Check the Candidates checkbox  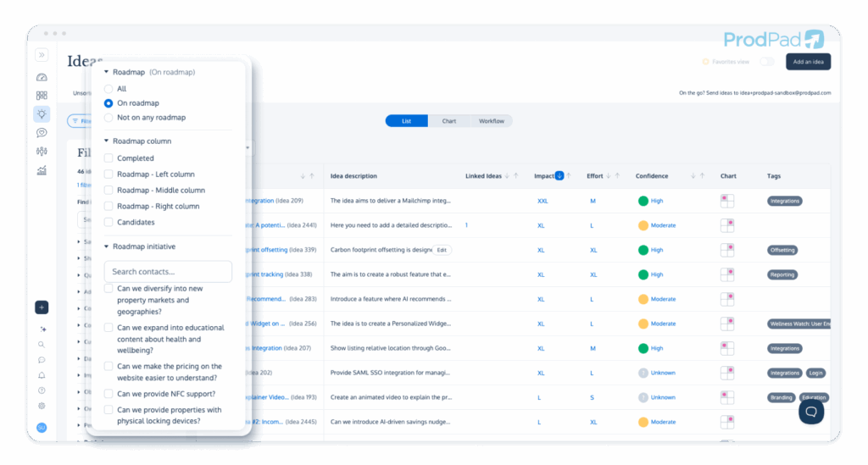(108, 222)
